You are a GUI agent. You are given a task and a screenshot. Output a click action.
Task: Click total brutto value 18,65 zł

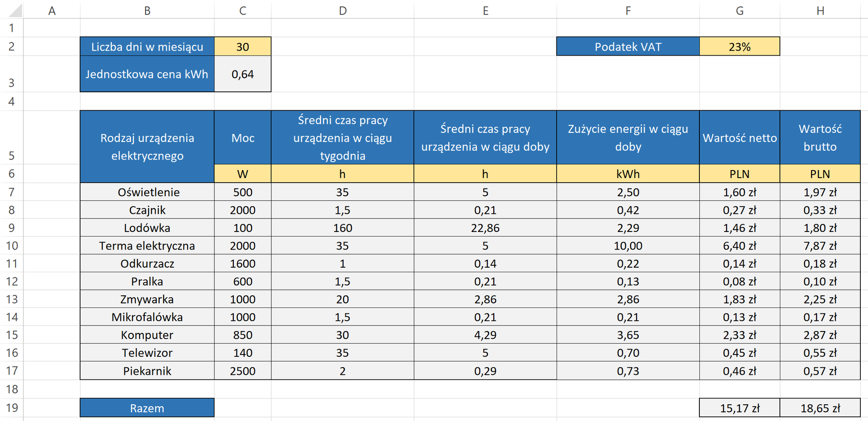pyautogui.click(x=820, y=408)
